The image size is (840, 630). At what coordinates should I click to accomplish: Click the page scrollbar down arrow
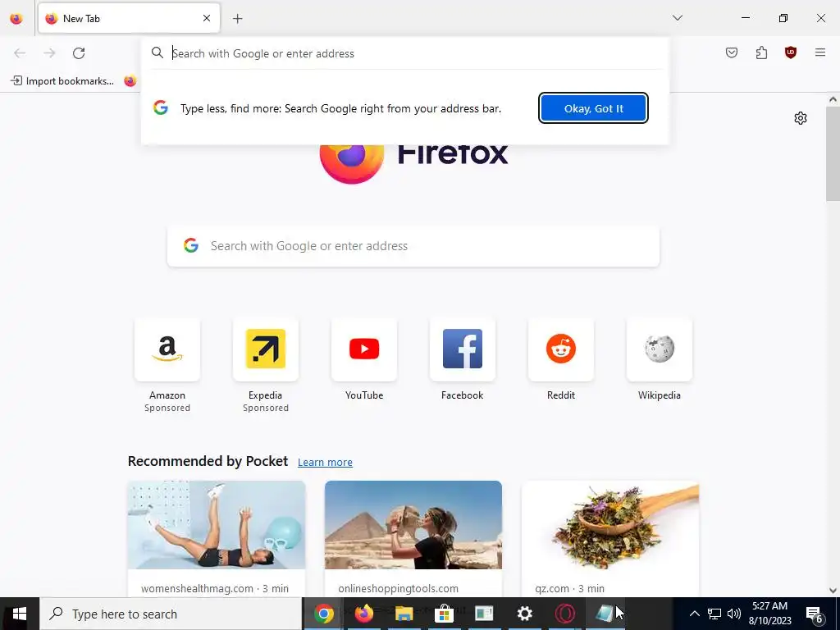pyautogui.click(x=833, y=591)
